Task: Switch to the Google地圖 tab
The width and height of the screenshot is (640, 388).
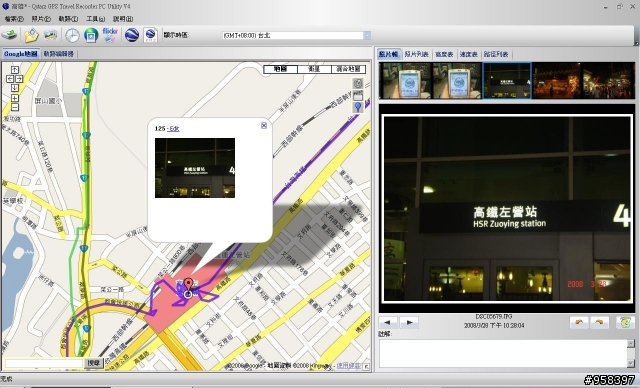Action: (20, 54)
